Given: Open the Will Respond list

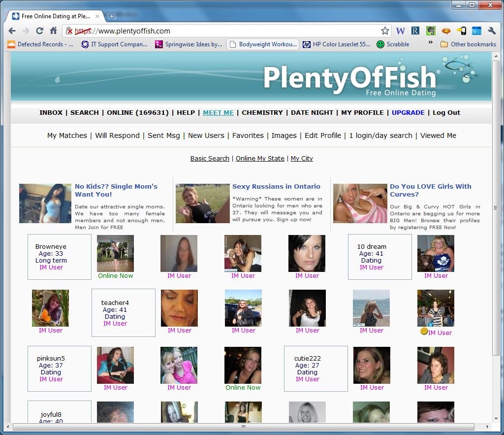Looking at the screenshot, I should tap(117, 135).
